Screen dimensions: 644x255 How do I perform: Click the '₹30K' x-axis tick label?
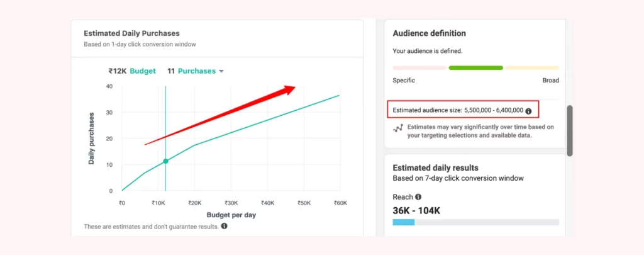point(231,203)
